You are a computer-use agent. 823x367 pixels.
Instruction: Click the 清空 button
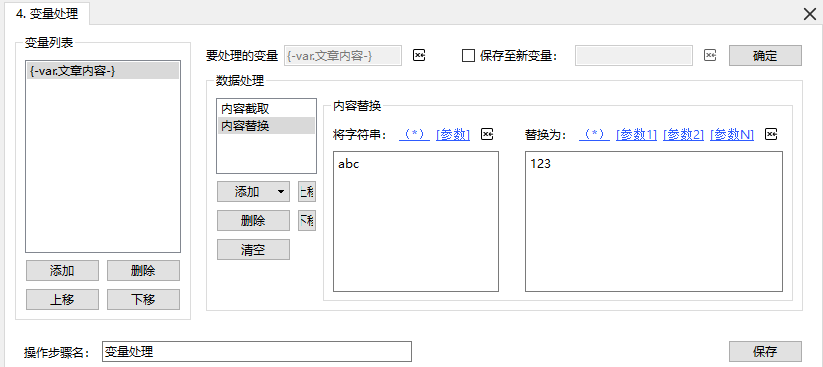pos(253,250)
